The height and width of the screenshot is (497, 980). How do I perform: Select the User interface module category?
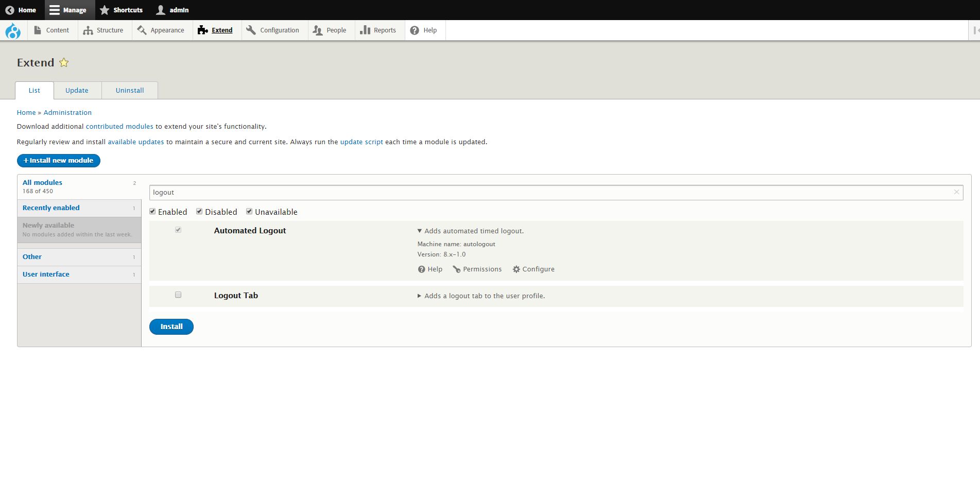click(46, 275)
